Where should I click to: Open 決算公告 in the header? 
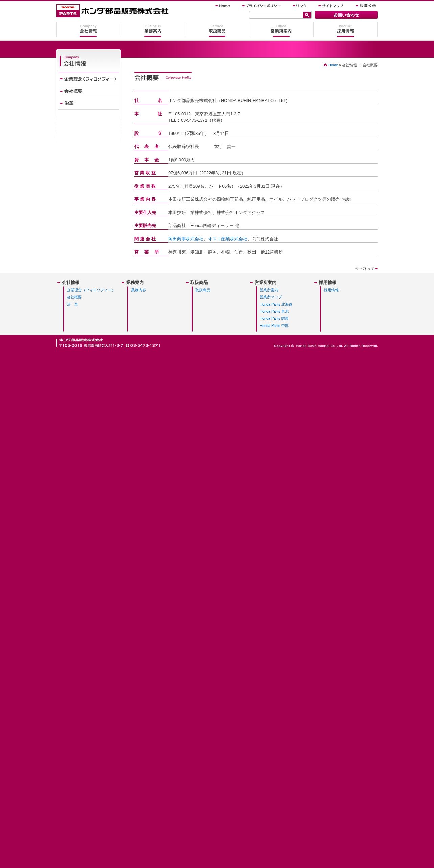[366, 6]
